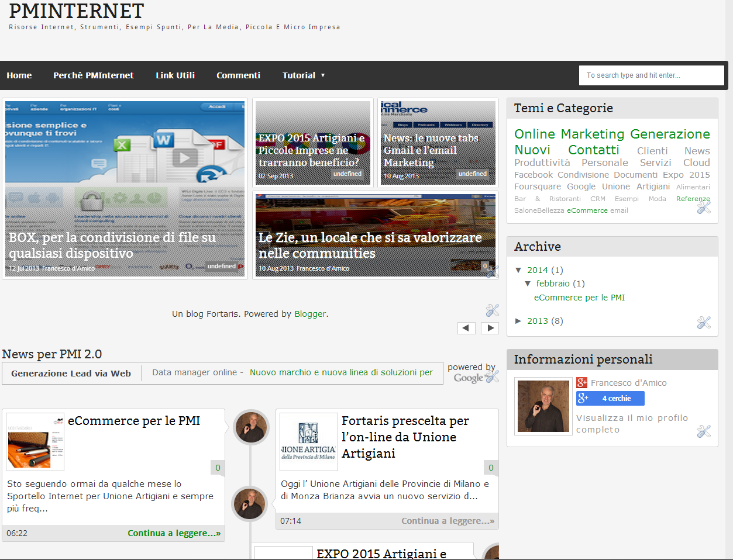The height and width of the screenshot is (560, 733).
Task: Collapse the febbraio archive month
Action: 528,284
